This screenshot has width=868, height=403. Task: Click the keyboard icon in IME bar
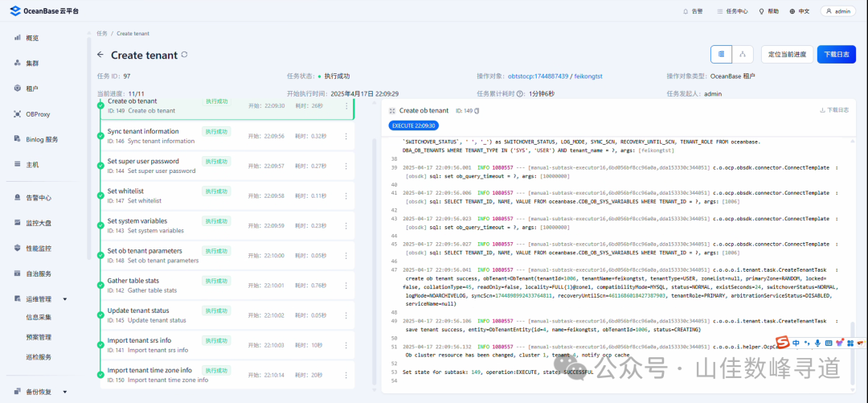829,343
